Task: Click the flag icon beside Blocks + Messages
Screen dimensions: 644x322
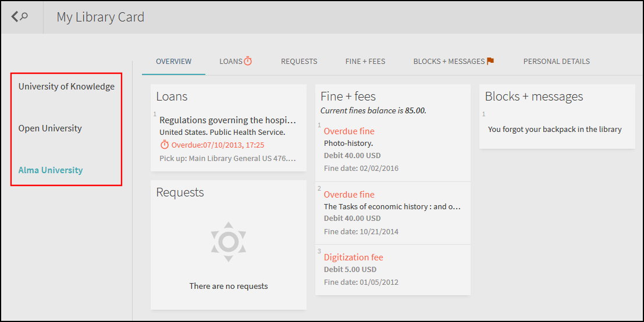Action: coord(490,61)
